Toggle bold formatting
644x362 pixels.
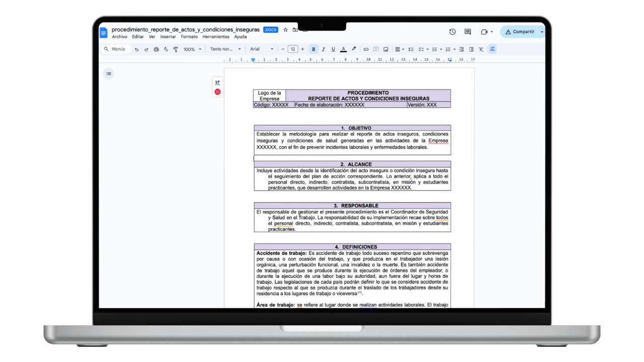313,49
